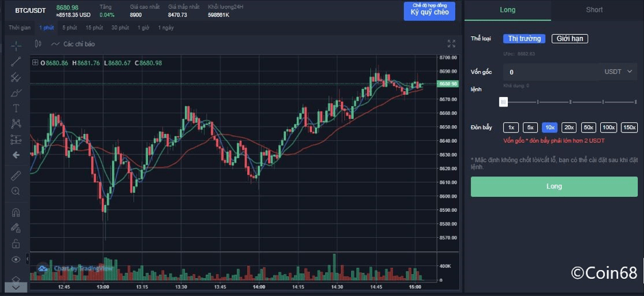Select the XABCD pattern tool

(x=16, y=124)
